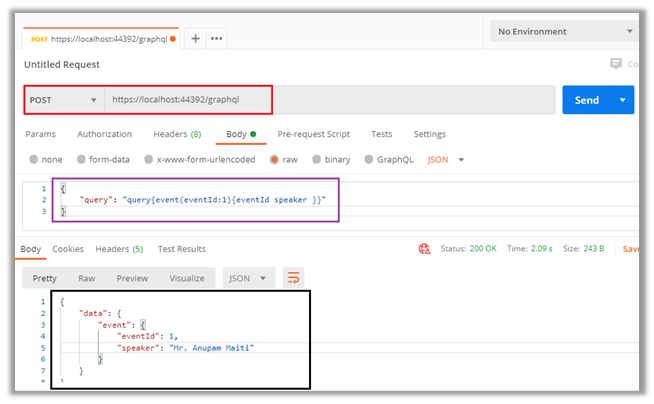The height and width of the screenshot is (404, 654).
Task: Select the x-www-form-urlencoded radio option
Action: pos(148,159)
